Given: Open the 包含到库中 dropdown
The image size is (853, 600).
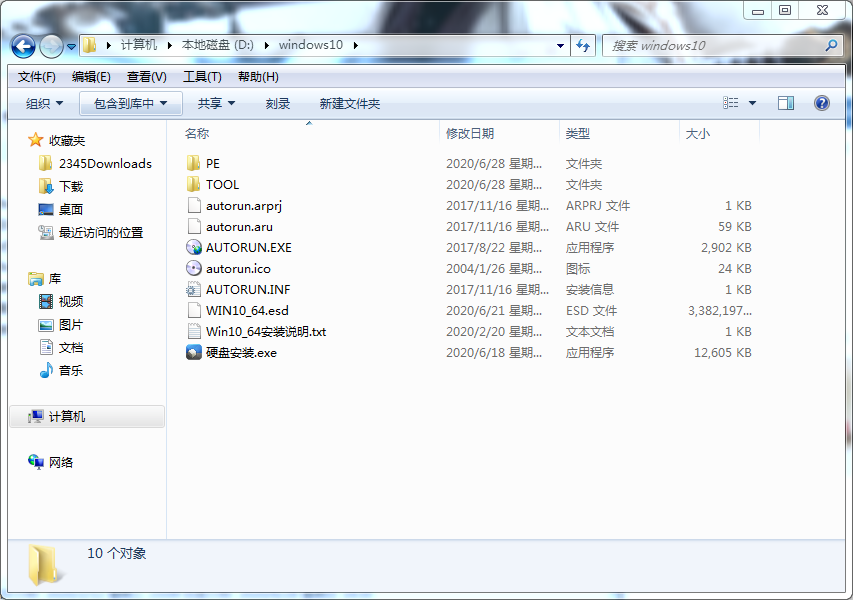Looking at the screenshot, I should (x=131, y=103).
